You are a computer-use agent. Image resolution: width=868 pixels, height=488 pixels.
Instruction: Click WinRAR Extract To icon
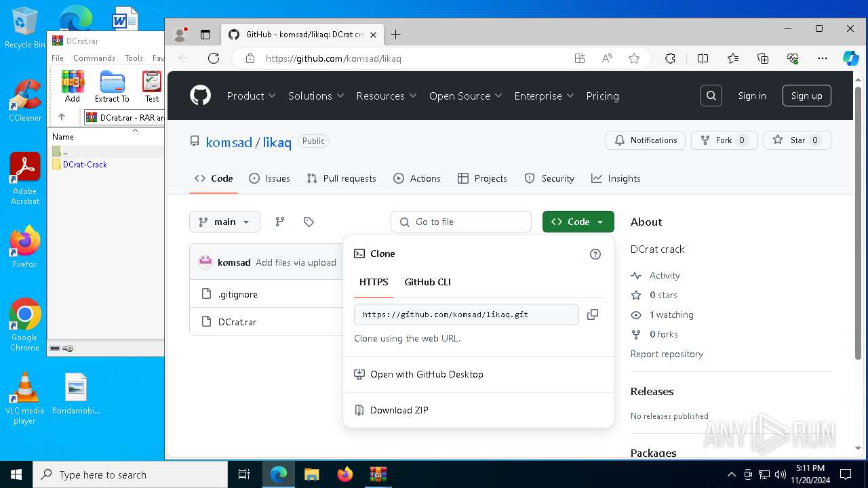[x=112, y=87]
